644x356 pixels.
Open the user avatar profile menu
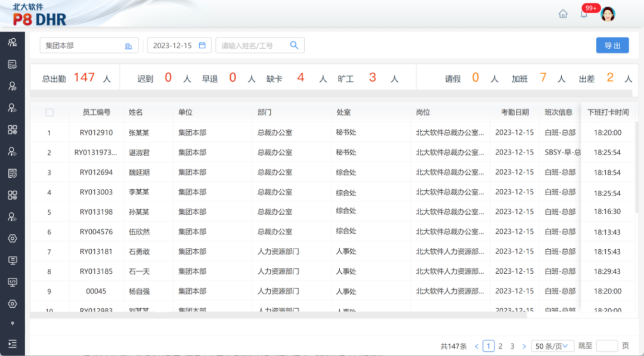tap(608, 14)
